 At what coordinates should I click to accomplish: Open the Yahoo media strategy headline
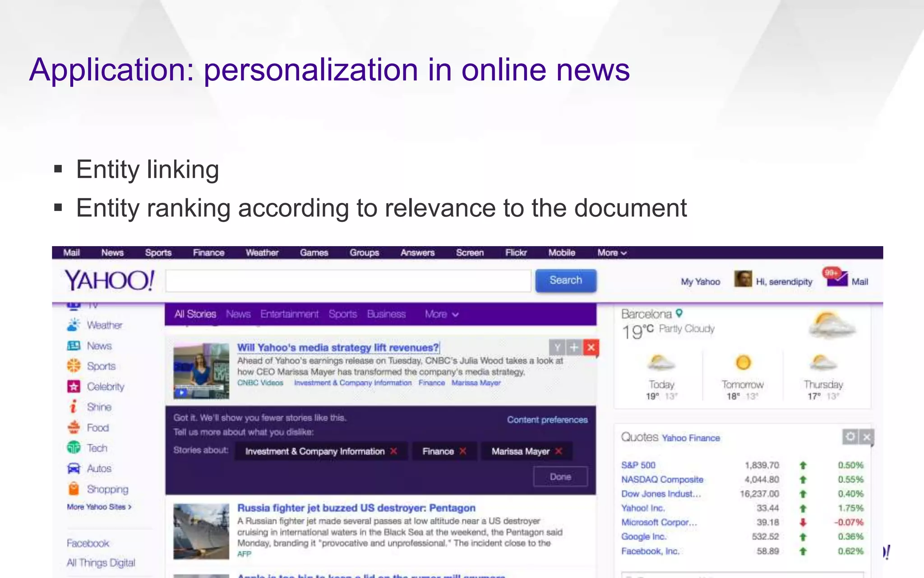pos(338,348)
